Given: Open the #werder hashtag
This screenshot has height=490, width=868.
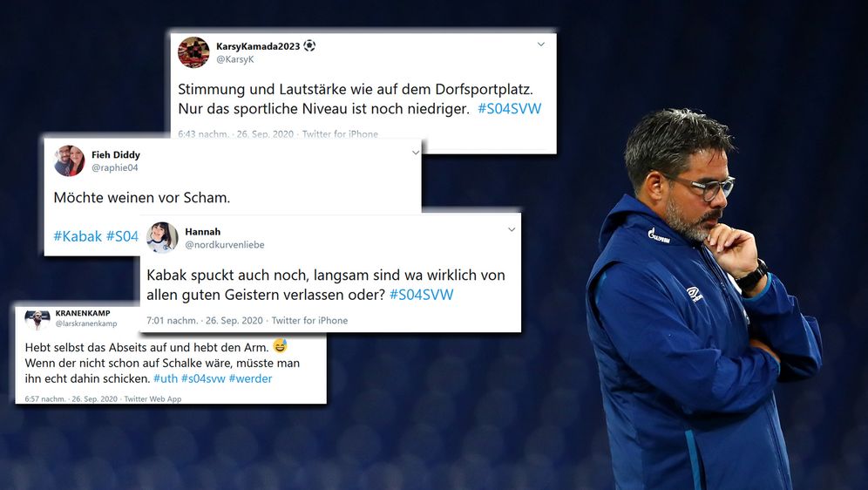Looking at the screenshot, I should [250, 378].
